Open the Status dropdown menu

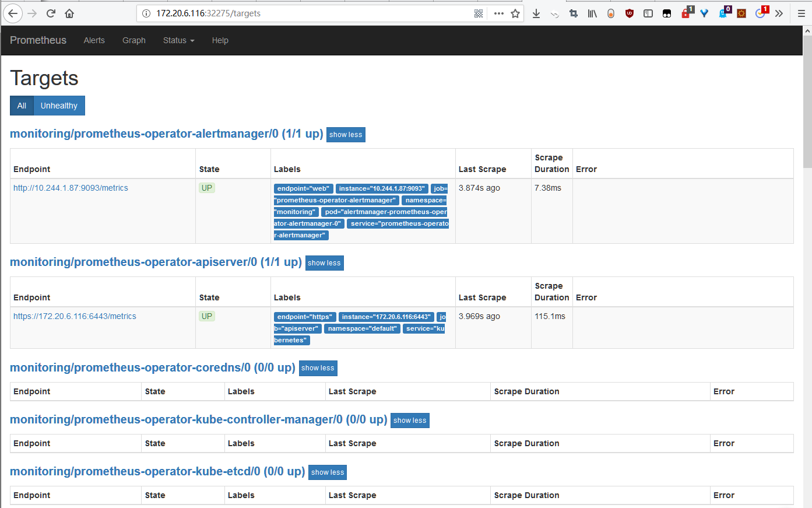pos(178,40)
